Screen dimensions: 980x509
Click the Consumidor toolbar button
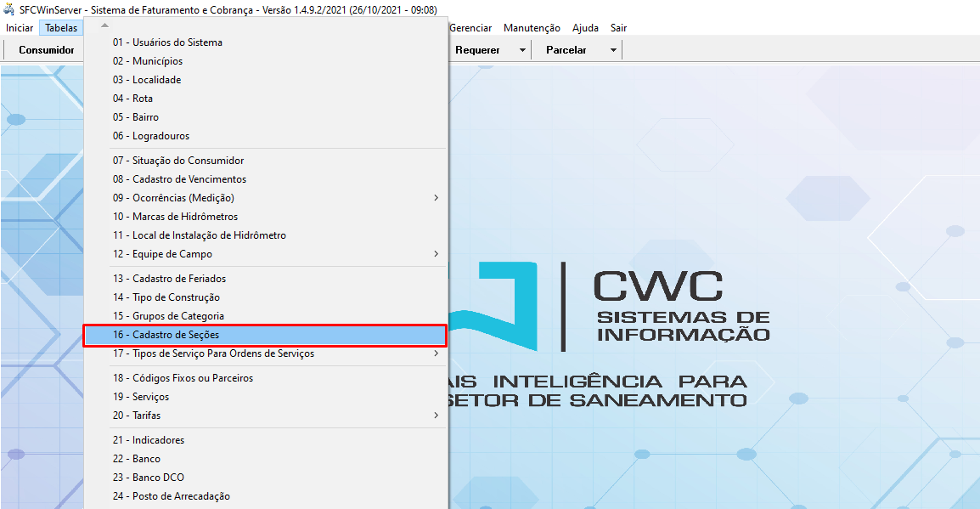tap(47, 50)
